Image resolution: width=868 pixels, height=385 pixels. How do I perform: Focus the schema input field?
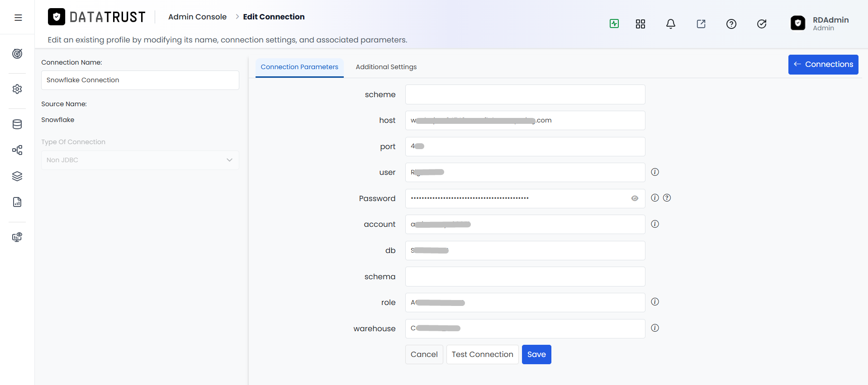(x=525, y=277)
